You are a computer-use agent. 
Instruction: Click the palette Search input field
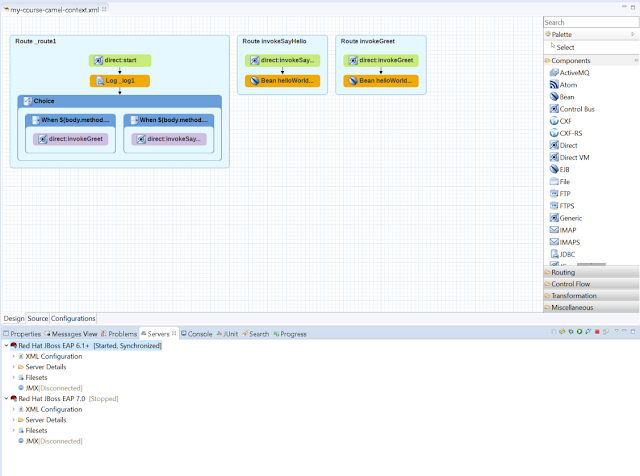591,22
